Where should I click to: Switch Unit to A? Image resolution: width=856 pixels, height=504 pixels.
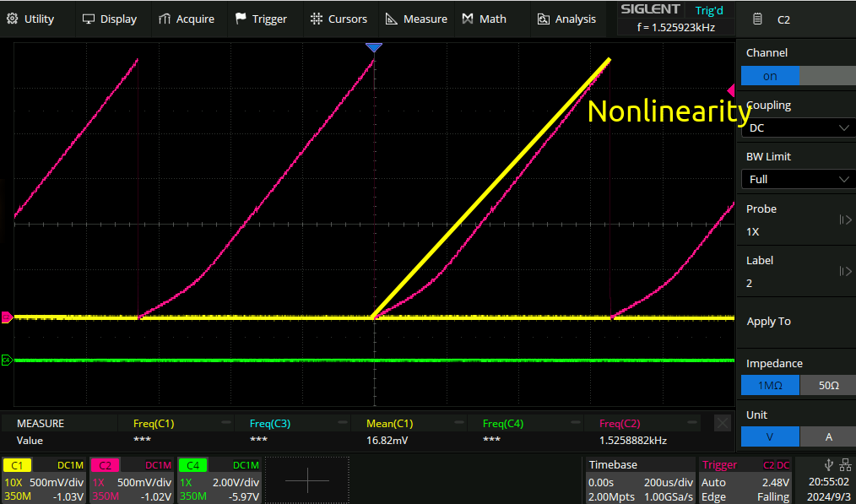click(x=827, y=436)
